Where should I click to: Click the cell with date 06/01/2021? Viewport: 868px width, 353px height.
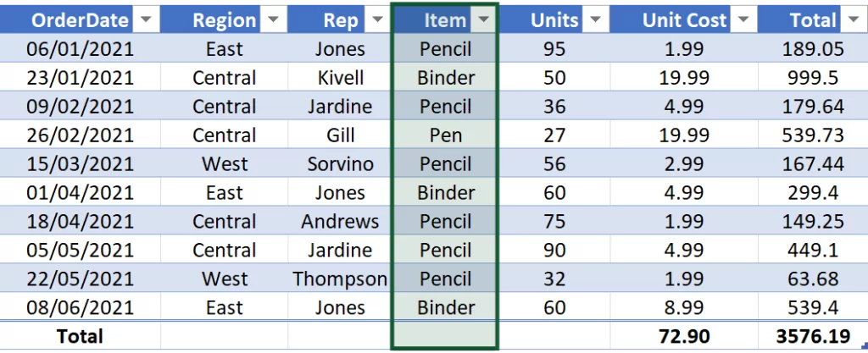80,49
